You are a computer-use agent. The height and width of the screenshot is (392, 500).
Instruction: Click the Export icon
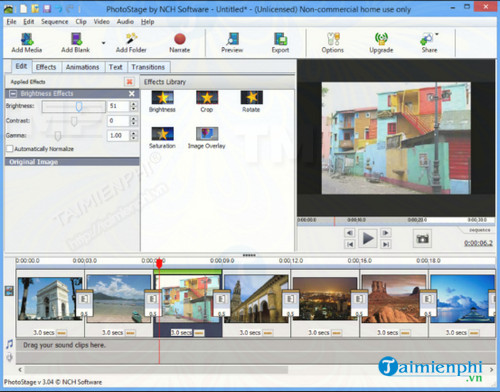280,43
